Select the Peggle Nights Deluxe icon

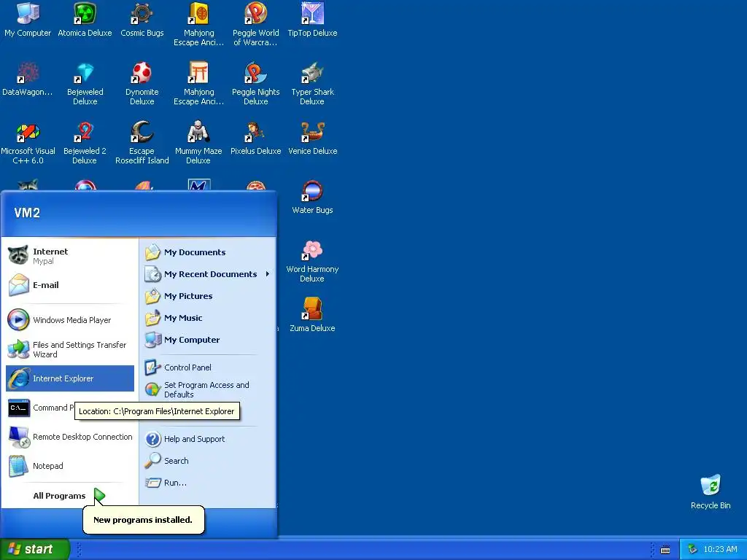click(x=256, y=83)
